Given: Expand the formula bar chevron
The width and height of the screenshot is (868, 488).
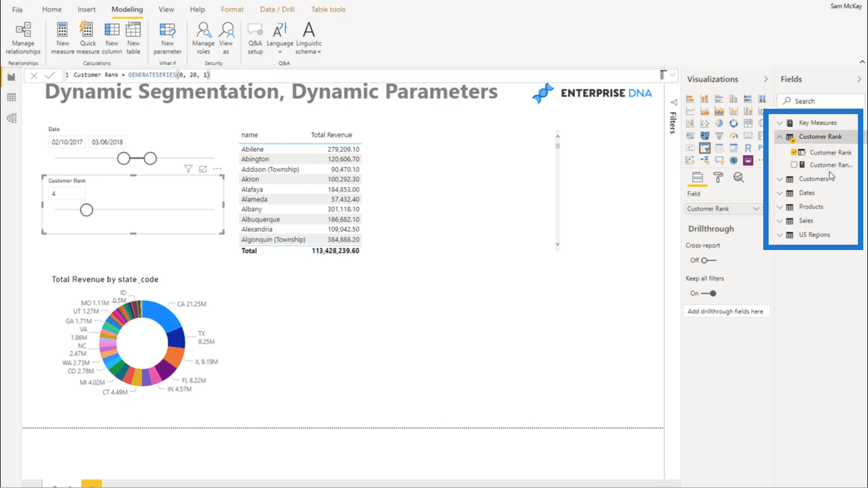Looking at the screenshot, I should pos(673,75).
